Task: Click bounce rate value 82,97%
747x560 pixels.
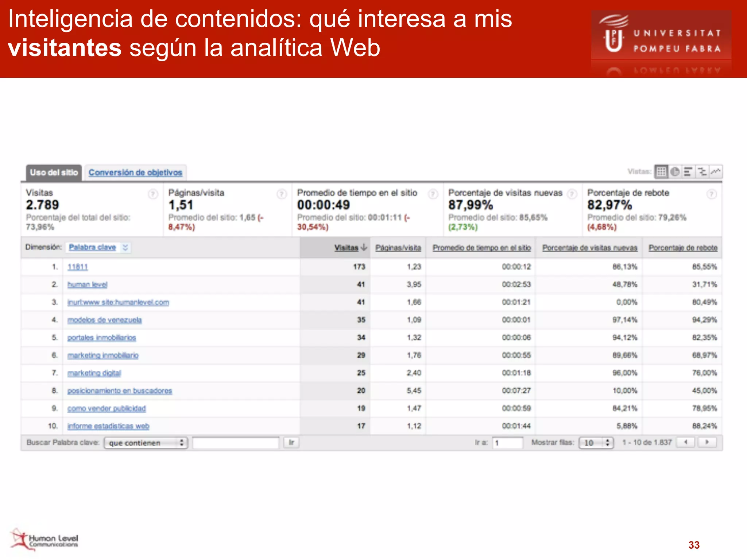Action: (609, 205)
